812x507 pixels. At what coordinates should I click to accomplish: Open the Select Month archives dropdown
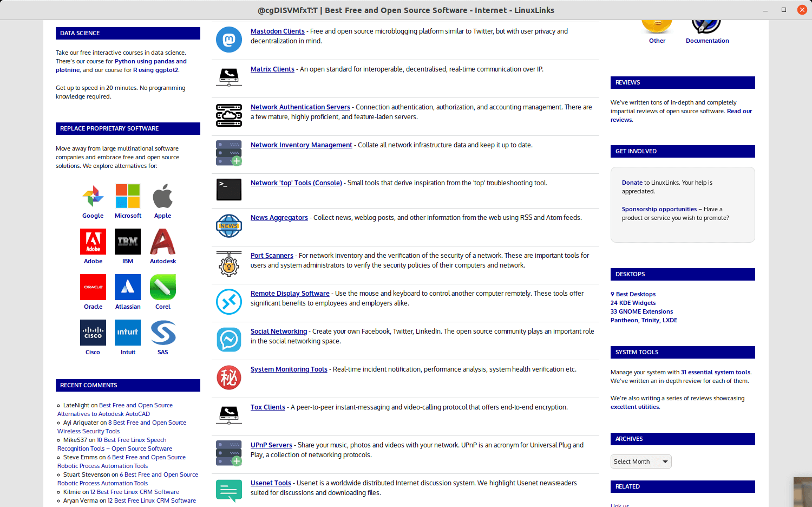pyautogui.click(x=641, y=461)
